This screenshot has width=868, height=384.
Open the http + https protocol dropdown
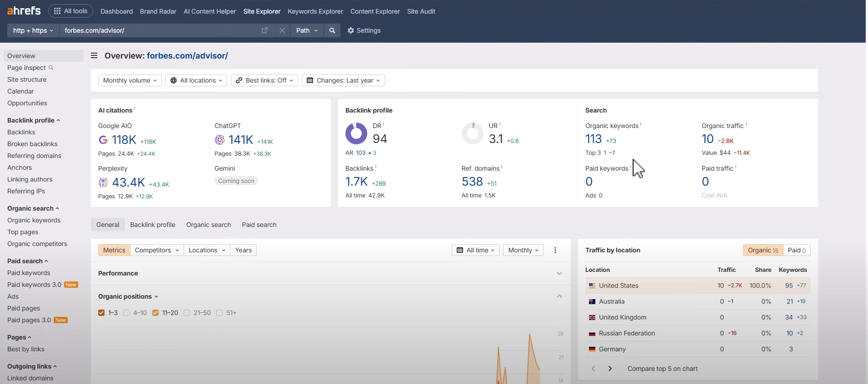tap(33, 30)
